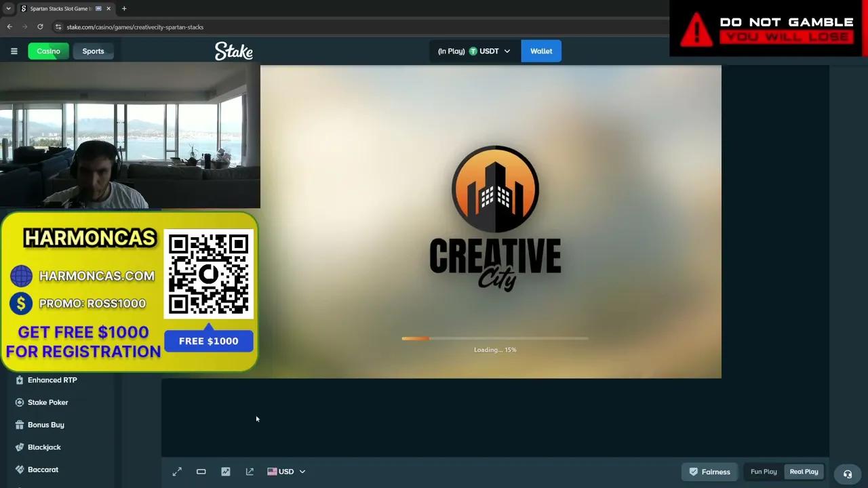Click the US flag currency icon
Viewport: 868px width, 488px height.
272,471
